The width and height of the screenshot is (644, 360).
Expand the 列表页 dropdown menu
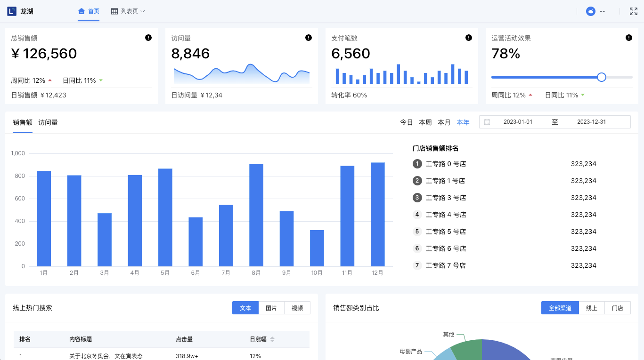coord(128,11)
